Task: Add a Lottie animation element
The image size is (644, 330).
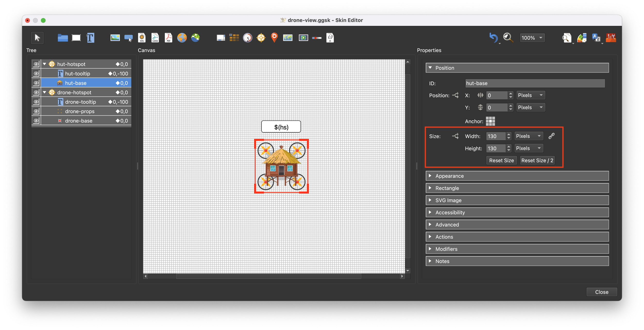Action: (155, 38)
